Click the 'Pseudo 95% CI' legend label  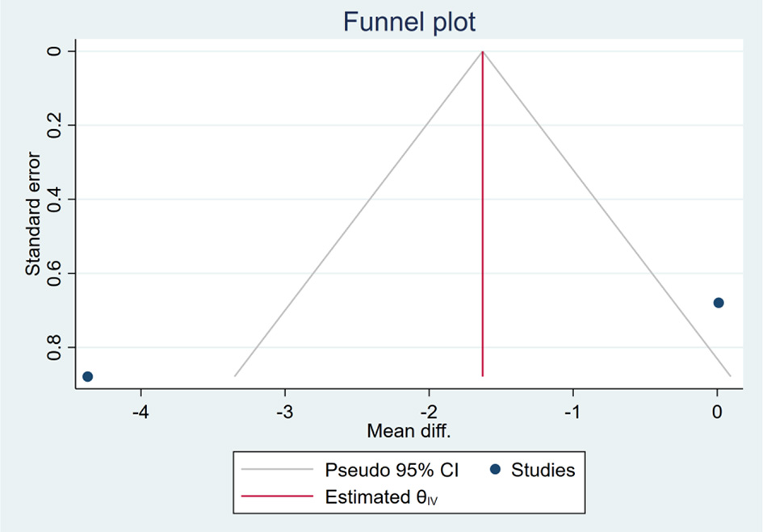382,469
